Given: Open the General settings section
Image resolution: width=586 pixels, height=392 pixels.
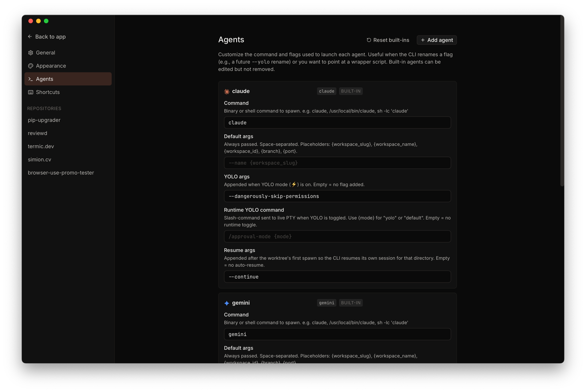Looking at the screenshot, I should [x=68, y=53].
